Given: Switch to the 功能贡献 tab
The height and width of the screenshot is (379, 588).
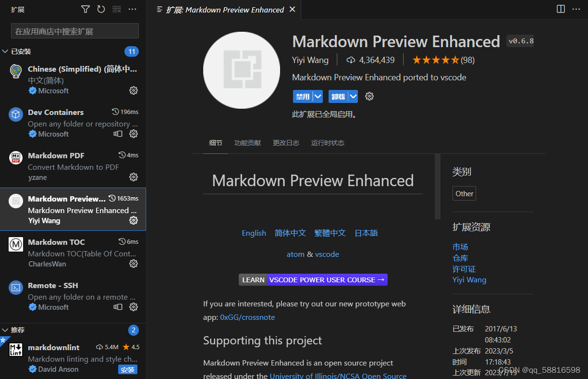Looking at the screenshot, I should point(247,143).
